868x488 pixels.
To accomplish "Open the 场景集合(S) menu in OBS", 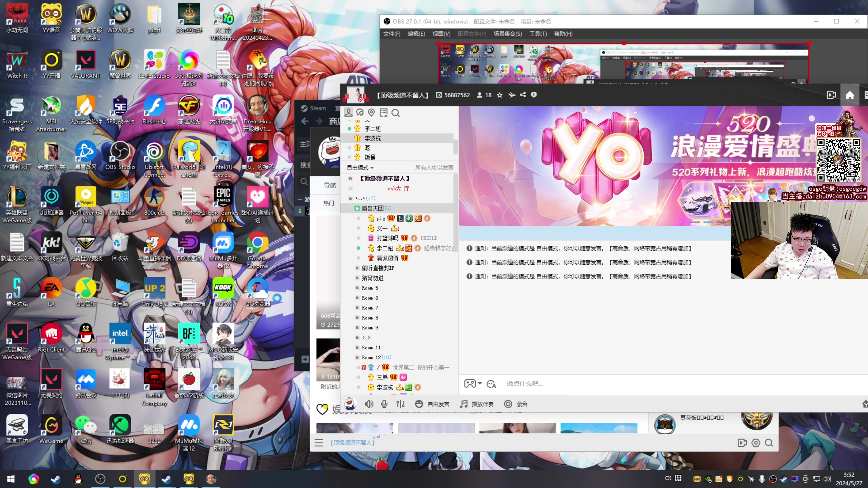I will 508,34.
